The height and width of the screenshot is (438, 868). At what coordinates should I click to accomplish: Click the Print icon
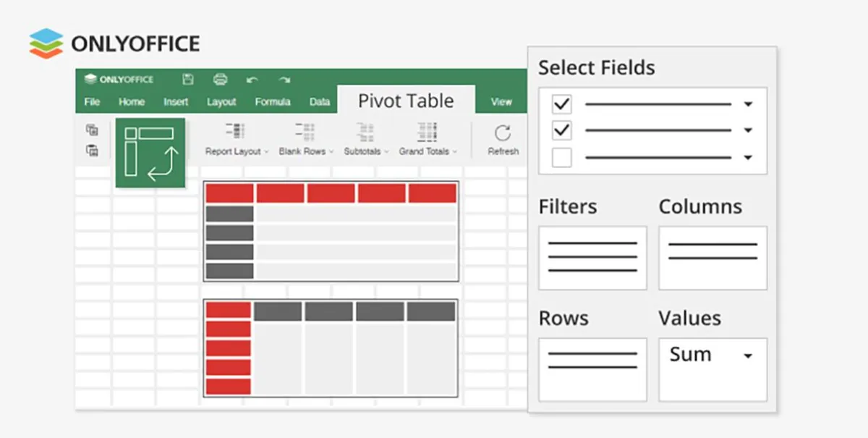[221, 80]
